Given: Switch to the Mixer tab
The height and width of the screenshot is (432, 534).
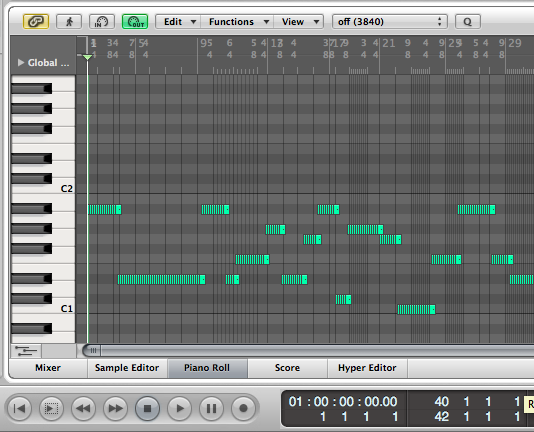Looking at the screenshot, I should (48, 368).
